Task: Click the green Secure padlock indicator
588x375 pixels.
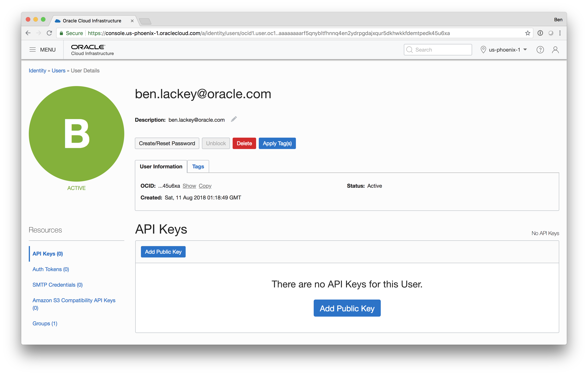Action: click(62, 33)
